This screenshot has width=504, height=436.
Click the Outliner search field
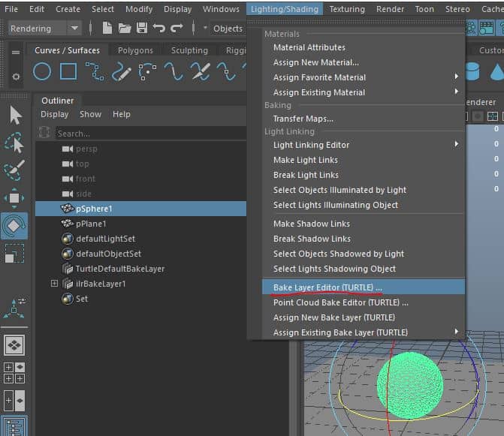tap(150, 133)
